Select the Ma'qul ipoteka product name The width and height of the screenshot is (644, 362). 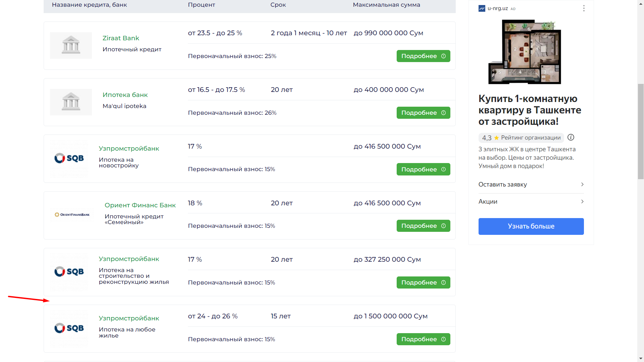pos(125,106)
